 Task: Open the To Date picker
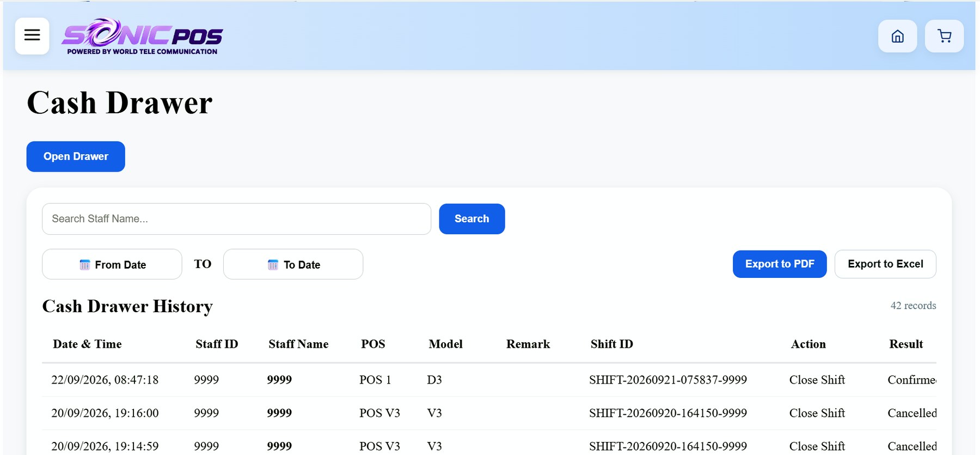point(293,264)
